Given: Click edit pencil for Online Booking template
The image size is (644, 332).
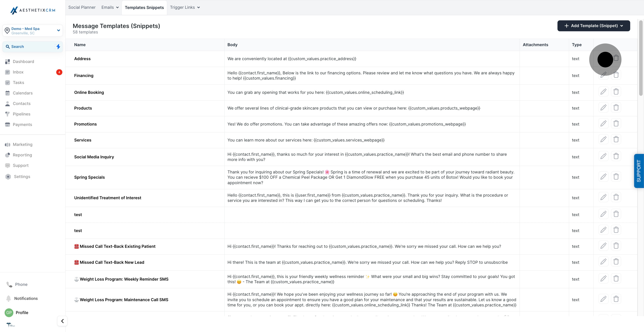Looking at the screenshot, I should pos(603,92).
